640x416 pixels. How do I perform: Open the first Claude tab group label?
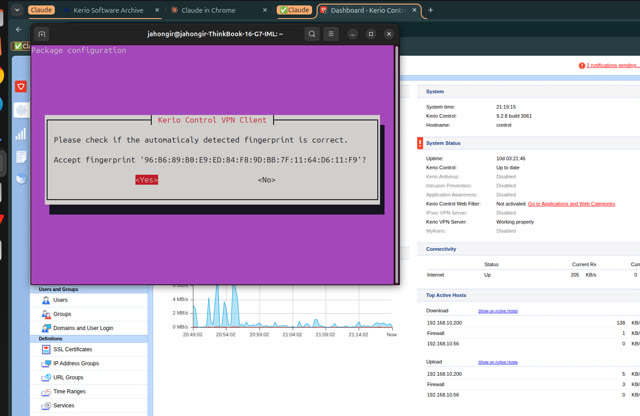pos(41,10)
